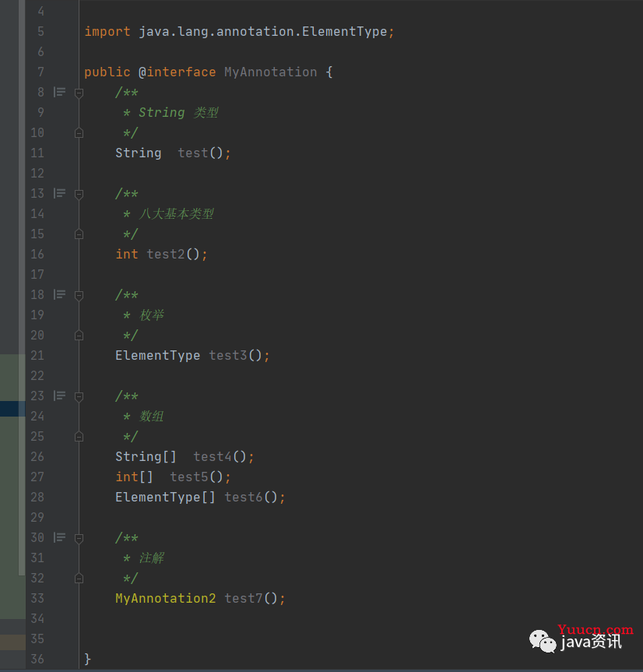The height and width of the screenshot is (672, 643).
Task: Collapse the Javadoc comment starting line 30
Action: (79, 539)
